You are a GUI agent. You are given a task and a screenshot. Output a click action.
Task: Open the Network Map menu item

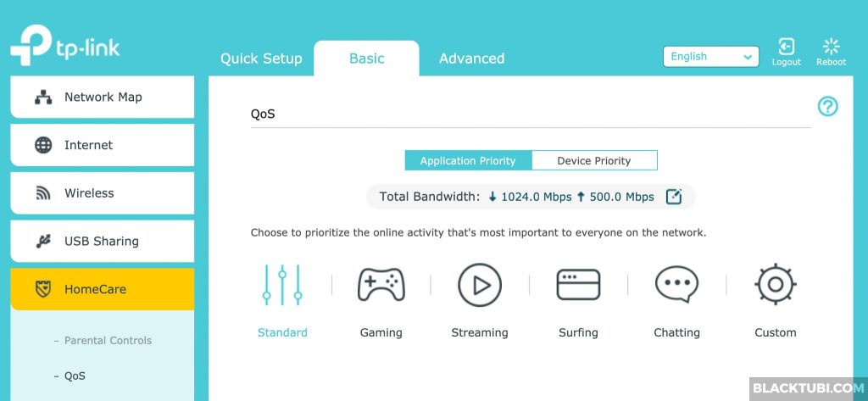[103, 97]
